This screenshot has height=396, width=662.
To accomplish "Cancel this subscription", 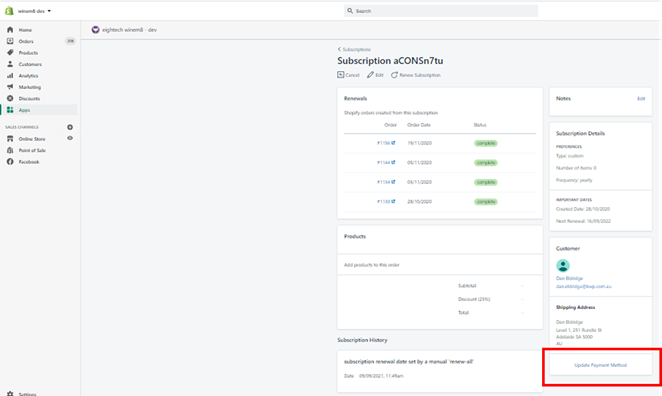I will pyautogui.click(x=348, y=75).
